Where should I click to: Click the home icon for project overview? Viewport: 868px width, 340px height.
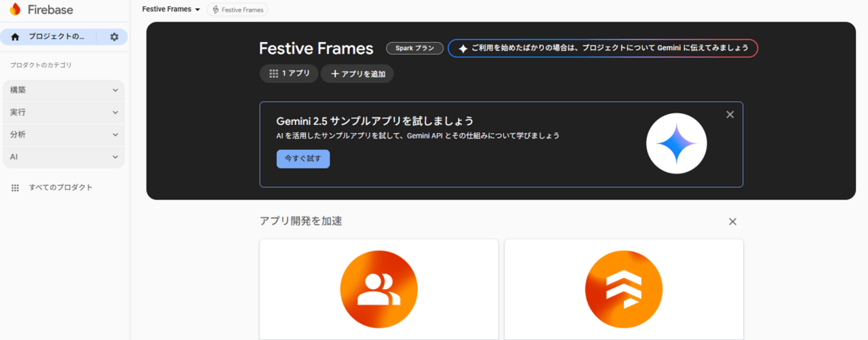tap(15, 37)
